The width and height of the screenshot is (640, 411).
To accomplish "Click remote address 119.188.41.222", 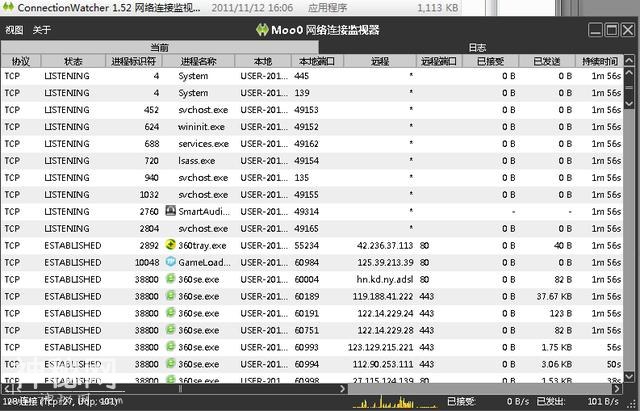I will [383, 296].
